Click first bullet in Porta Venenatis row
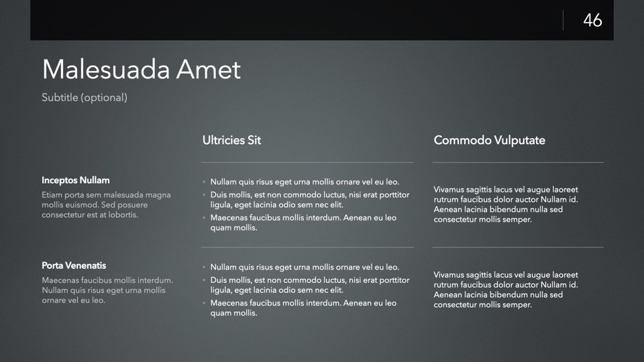 [305, 267]
